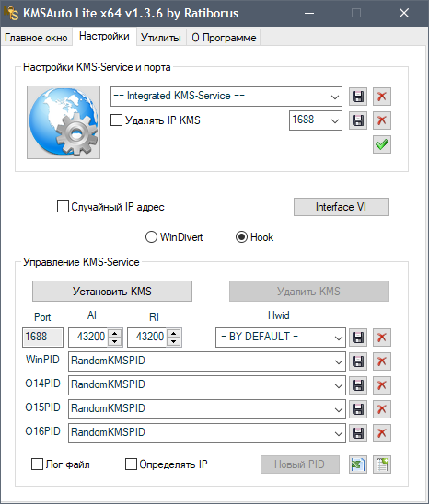
Task: Click the Port 1688 field
Action: click(x=42, y=338)
